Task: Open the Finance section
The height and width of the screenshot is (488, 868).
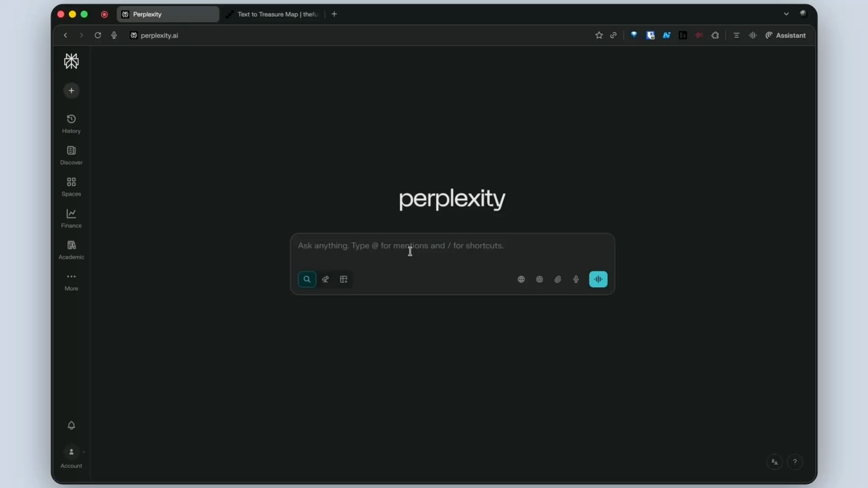Action: 71,219
